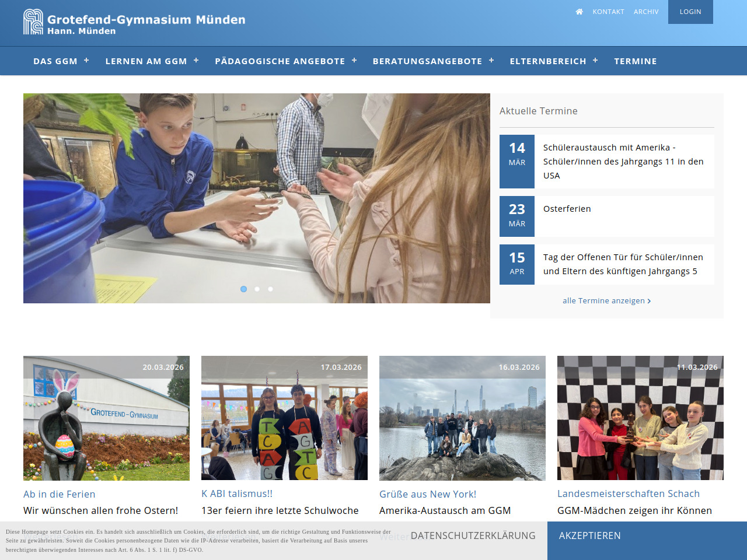This screenshot has width=747, height=560.
Task: Click the 15 APR date badge
Action: pos(517,264)
